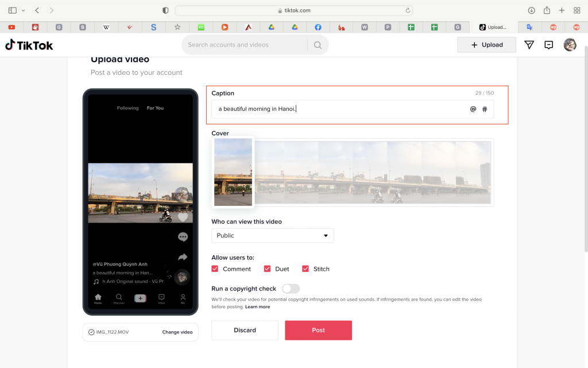Open the Public visibility dropdown

[x=272, y=235]
